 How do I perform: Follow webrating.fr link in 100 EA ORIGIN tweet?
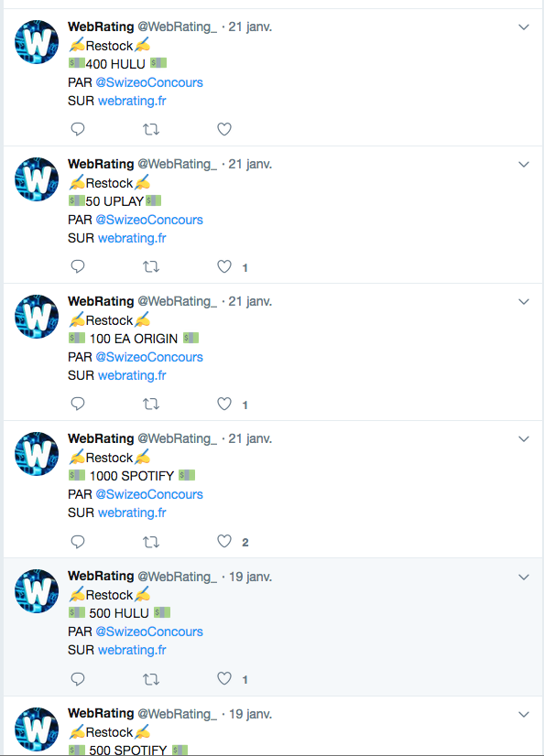(x=132, y=375)
